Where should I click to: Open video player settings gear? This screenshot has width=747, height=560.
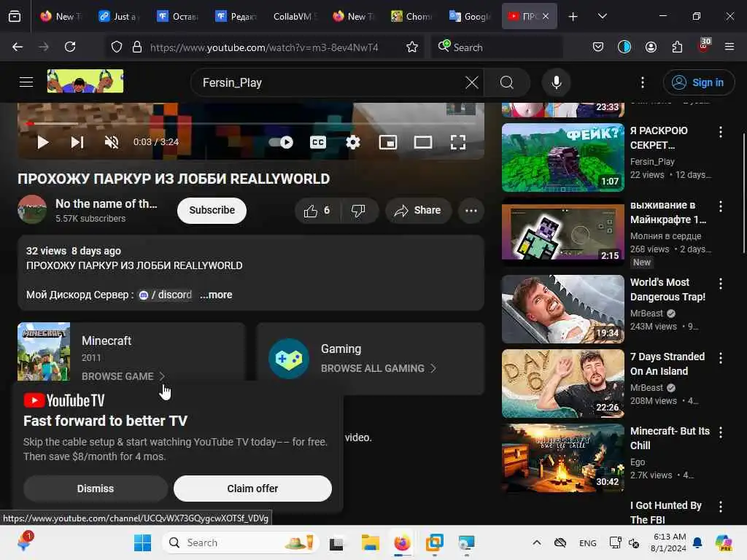pos(353,142)
